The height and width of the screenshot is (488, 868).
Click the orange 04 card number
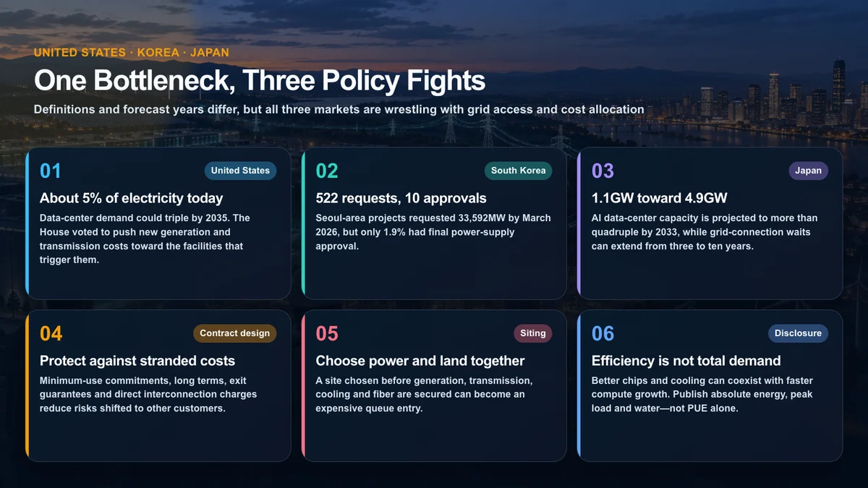(51, 334)
